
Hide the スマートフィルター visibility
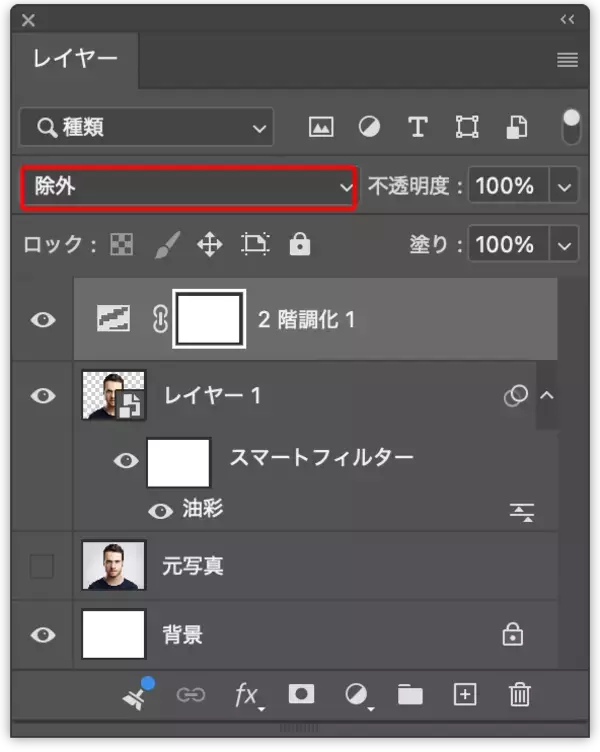[x=126, y=461]
